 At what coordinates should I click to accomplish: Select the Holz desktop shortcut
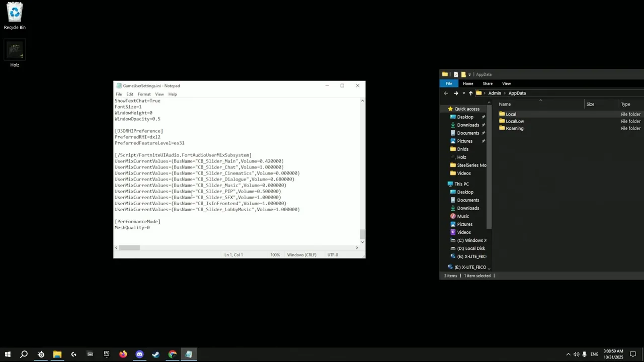point(15,54)
